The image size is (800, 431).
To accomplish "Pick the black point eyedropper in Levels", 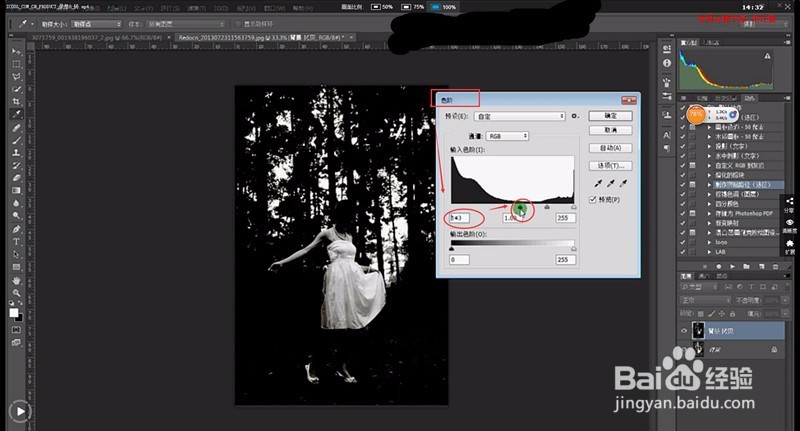I will point(598,184).
